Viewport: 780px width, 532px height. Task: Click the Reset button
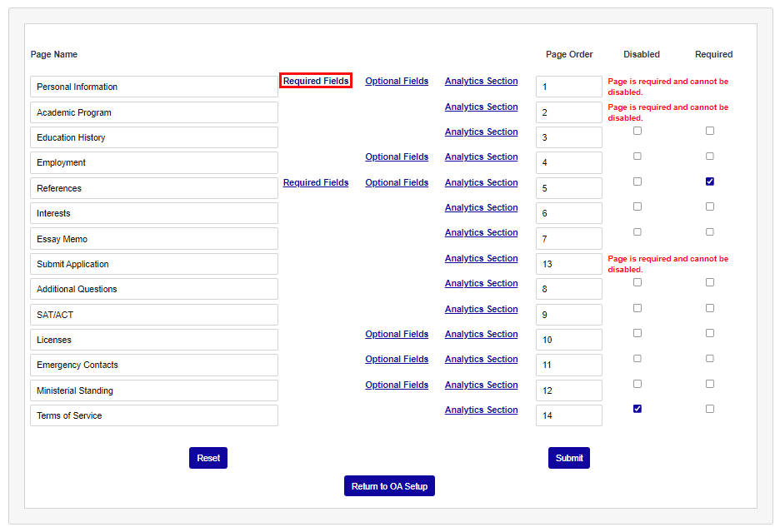[x=207, y=457]
